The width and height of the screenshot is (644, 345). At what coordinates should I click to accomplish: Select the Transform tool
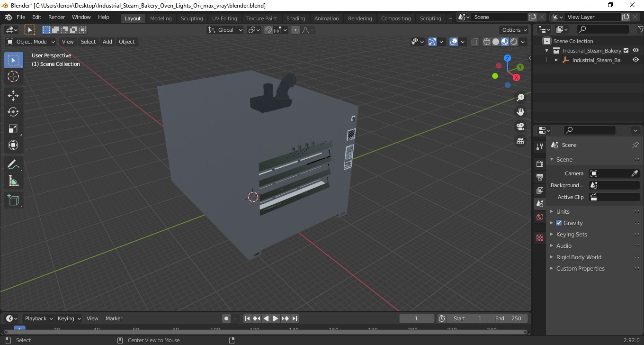pyautogui.click(x=13, y=145)
